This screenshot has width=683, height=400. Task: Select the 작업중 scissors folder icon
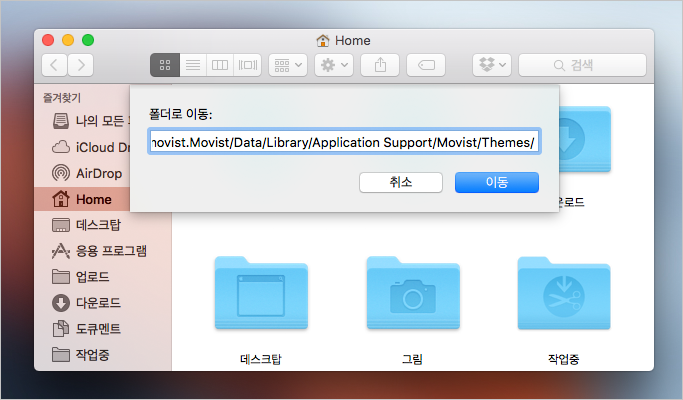click(x=564, y=293)
